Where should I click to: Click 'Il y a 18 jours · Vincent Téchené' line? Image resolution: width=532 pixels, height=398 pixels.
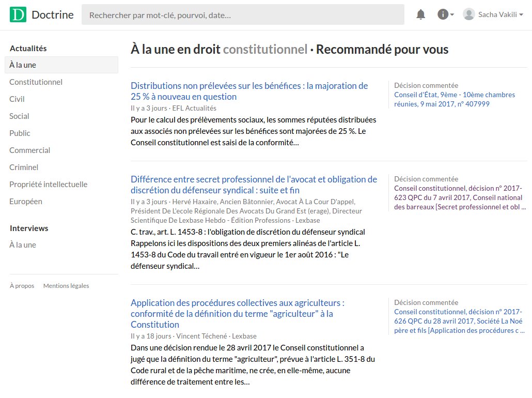pyautogui.click(x=193, y=336)
